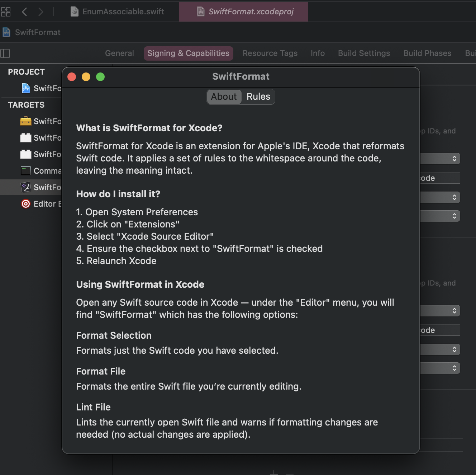
Task: Open the related items grid icon
Action: click(x=6, y=12)
